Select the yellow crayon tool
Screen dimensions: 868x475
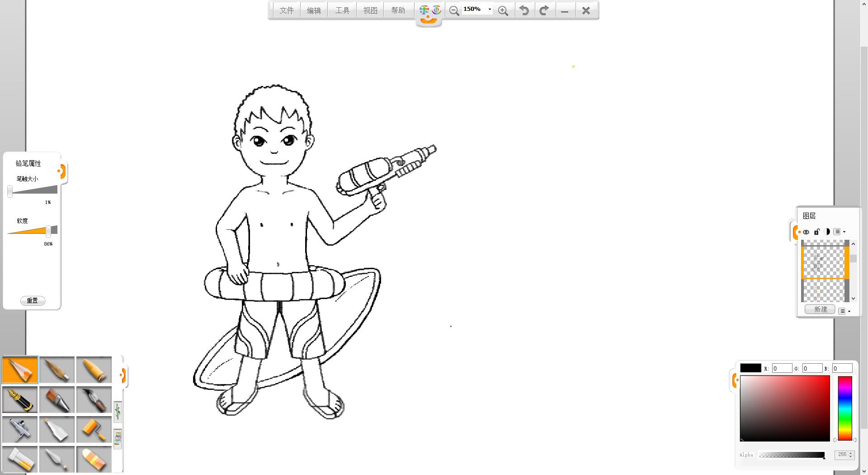pos(94,370)
